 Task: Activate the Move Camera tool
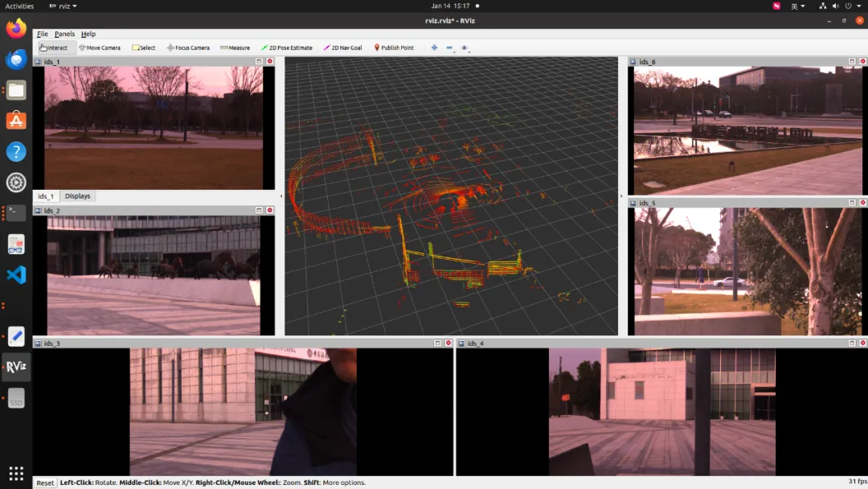(x=100, y=47)
